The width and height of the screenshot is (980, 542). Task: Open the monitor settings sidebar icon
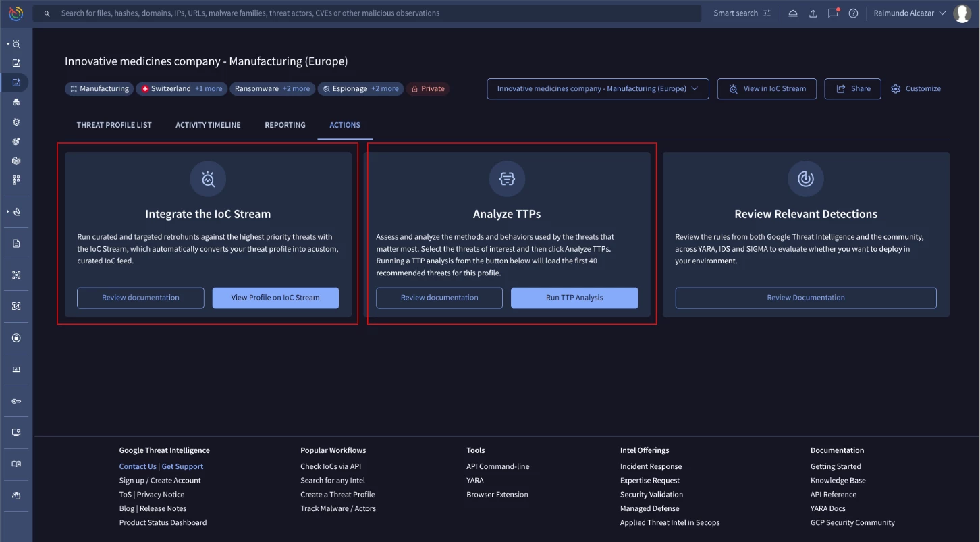coord(16,433)
